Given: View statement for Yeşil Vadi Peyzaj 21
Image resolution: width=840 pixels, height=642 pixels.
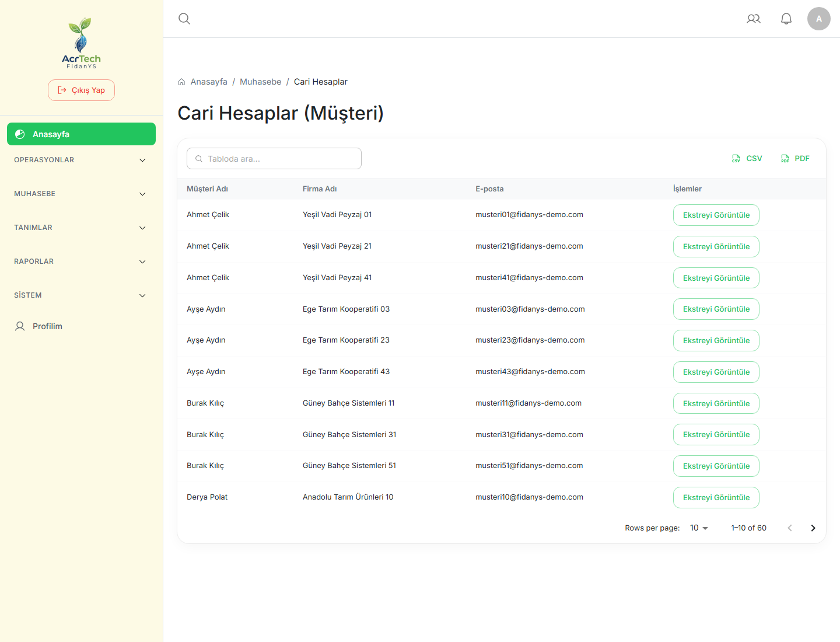Looking at the screenshot, I should 716,247.
